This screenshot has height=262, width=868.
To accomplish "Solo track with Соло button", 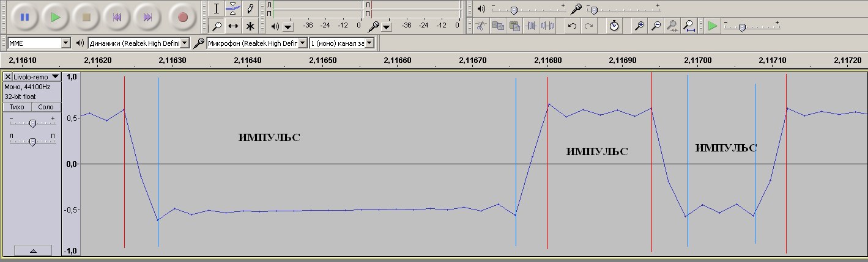I will tap(45, 107).
